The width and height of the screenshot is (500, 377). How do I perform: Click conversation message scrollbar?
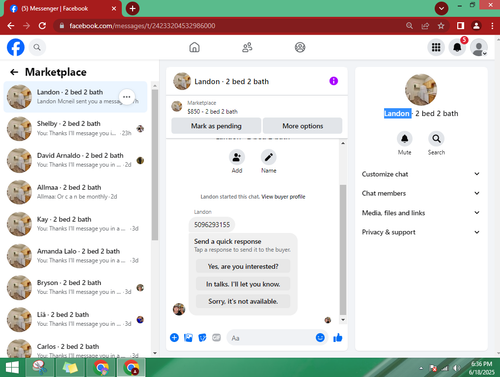point(343,250)
